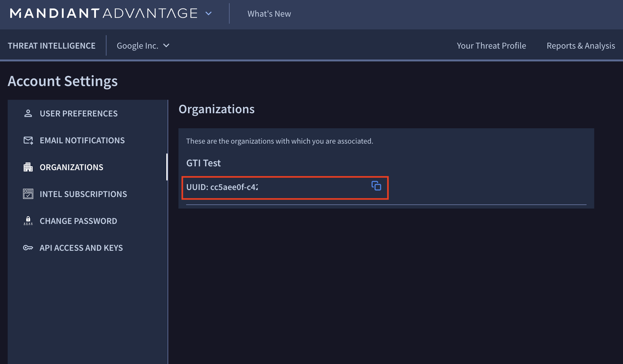This screenshot has width=623, height=364.
Task: Open the What's New link
Action: coord(269,14)
